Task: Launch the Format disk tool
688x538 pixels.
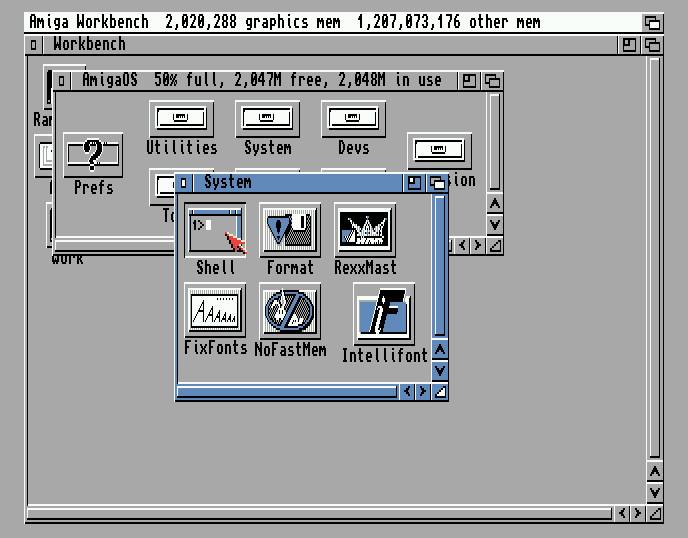Action: (290, 231)
